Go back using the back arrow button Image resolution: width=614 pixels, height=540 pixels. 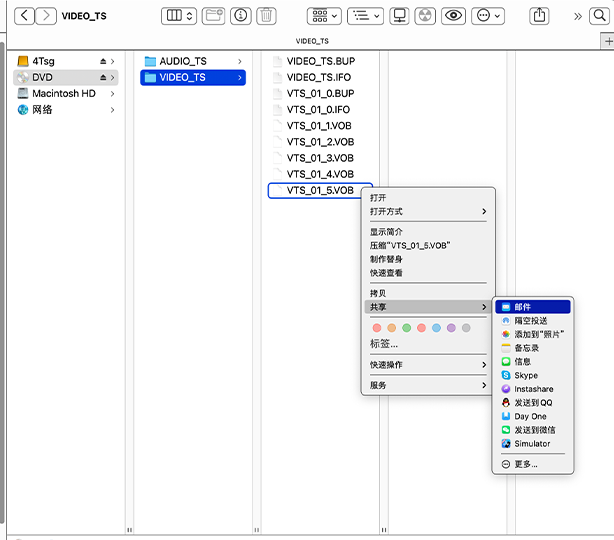[24, 16]
